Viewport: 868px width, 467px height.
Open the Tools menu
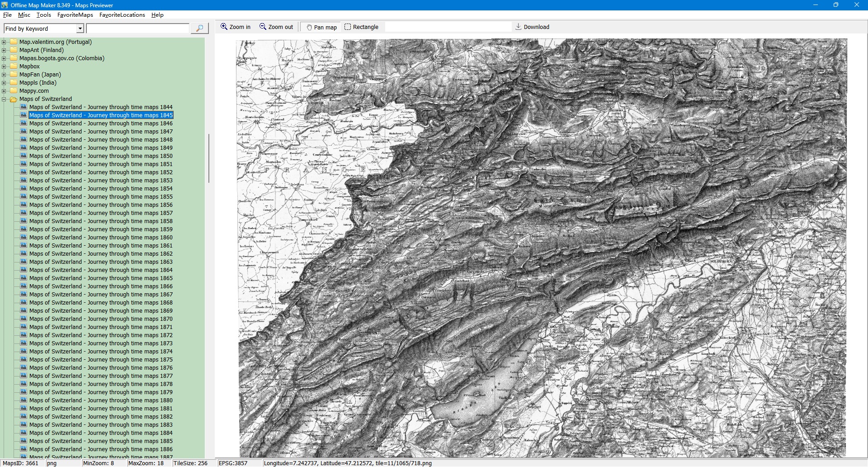pyautogui.click(x=43, y=15)
